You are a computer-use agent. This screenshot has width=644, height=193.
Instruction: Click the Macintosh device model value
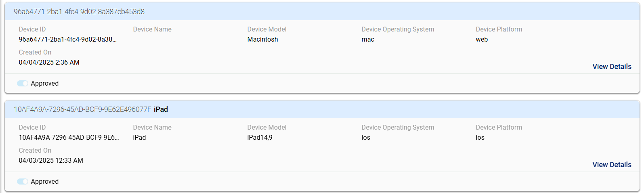262,40
